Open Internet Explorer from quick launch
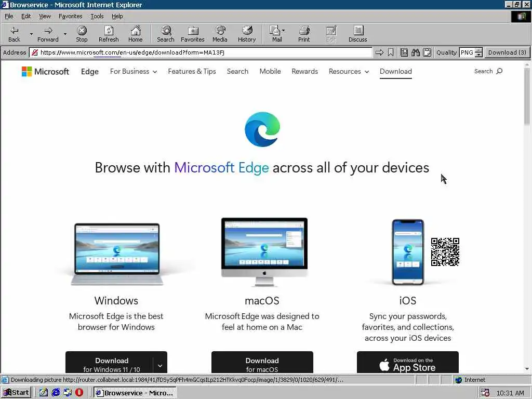Image resolution: width=532 pixels, height=399 pixels. click(56, 393)
